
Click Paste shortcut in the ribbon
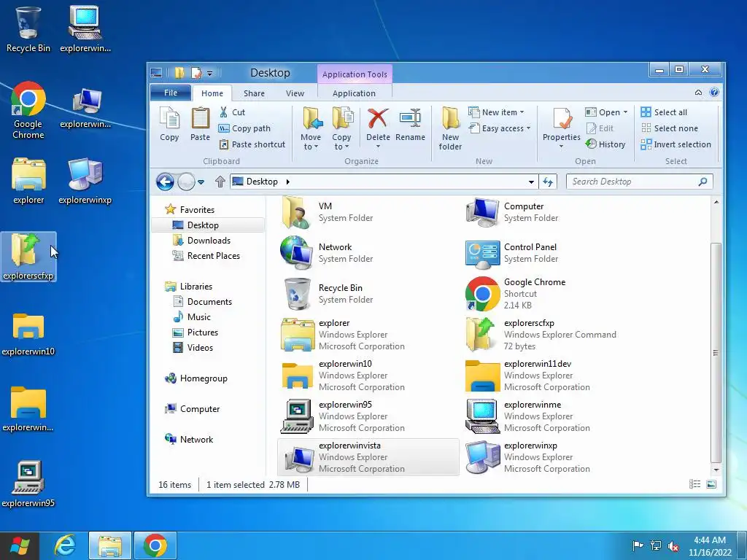(x=252, y=144)
